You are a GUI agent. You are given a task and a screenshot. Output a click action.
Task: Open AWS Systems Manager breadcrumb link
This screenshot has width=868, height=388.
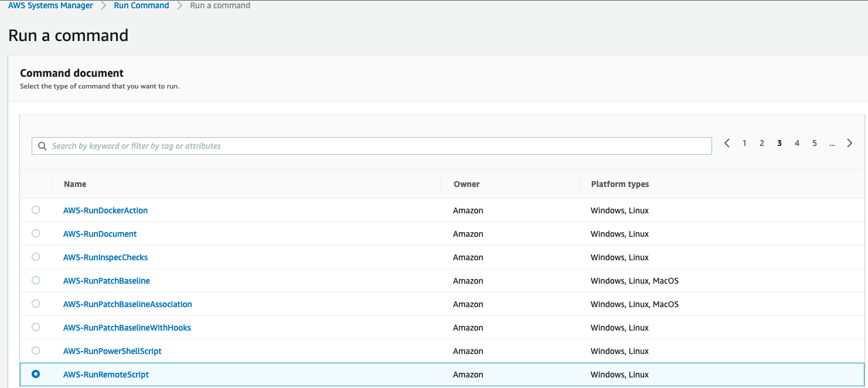pos(50,5)
